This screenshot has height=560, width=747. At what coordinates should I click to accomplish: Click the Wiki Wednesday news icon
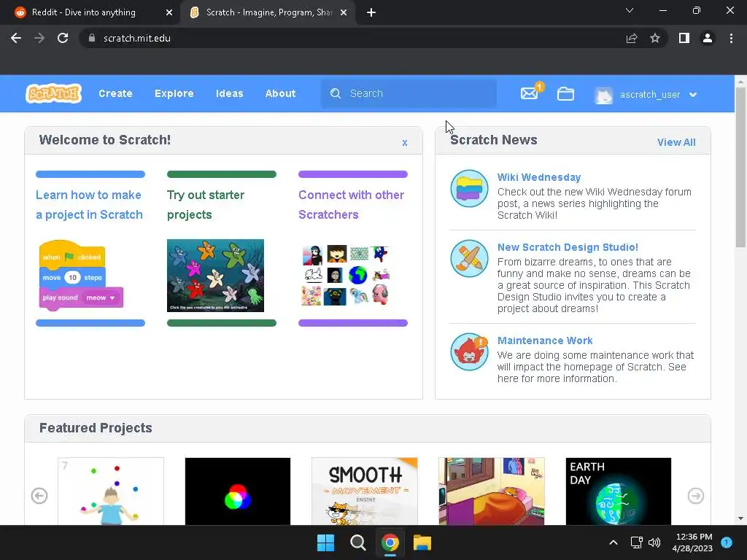tap(469, 189)
